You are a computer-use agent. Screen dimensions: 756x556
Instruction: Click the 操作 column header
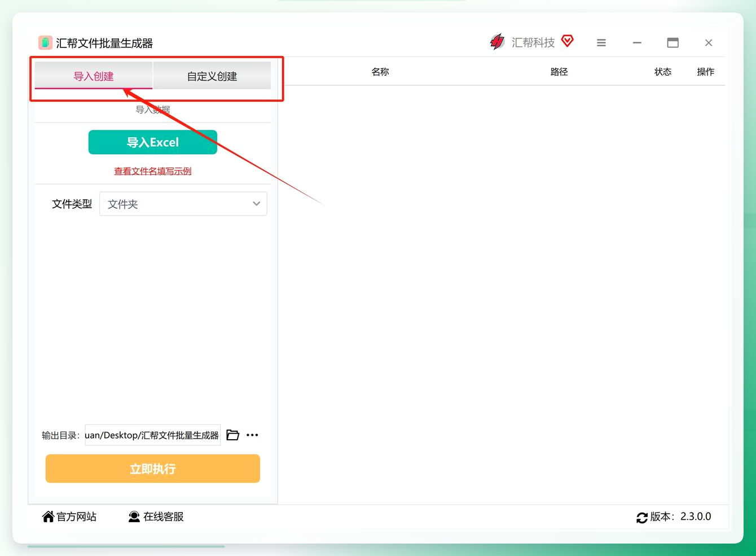[x=706, y=72]
